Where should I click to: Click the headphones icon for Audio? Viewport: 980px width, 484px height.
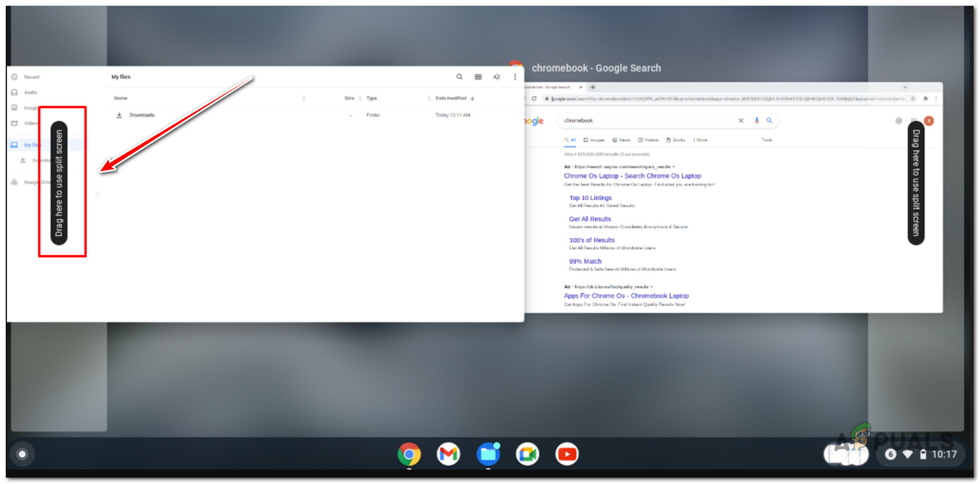[15, 93]
